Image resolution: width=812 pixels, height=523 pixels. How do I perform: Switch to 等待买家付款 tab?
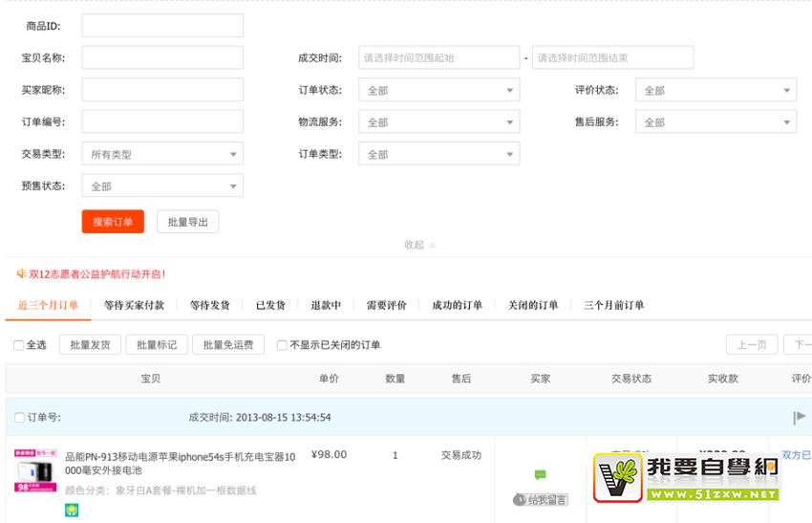coord(134,305)
